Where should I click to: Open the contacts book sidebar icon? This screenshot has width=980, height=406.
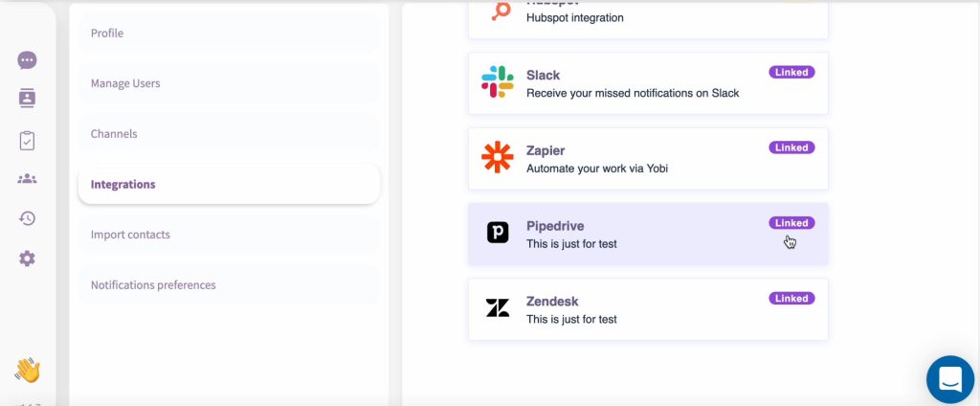point(27,99)
